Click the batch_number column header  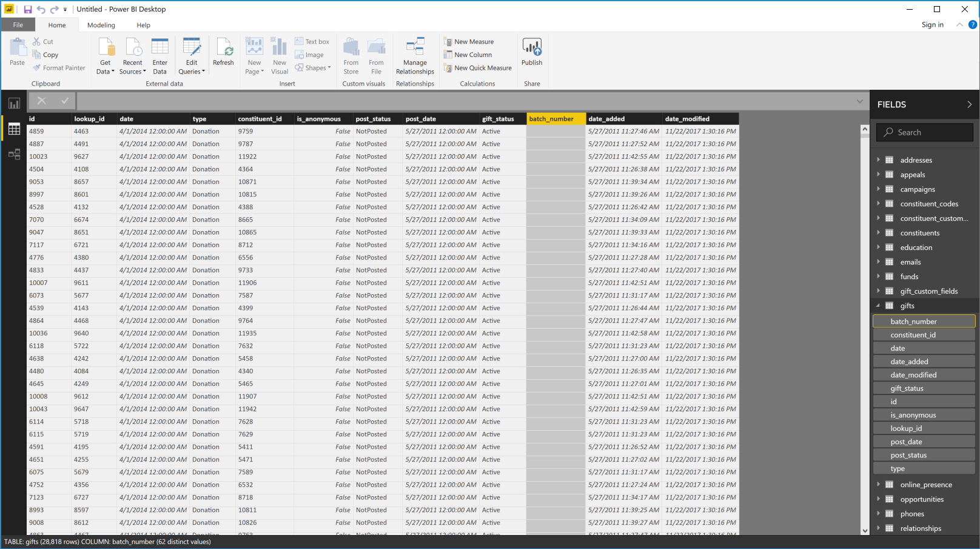(556, 119)
